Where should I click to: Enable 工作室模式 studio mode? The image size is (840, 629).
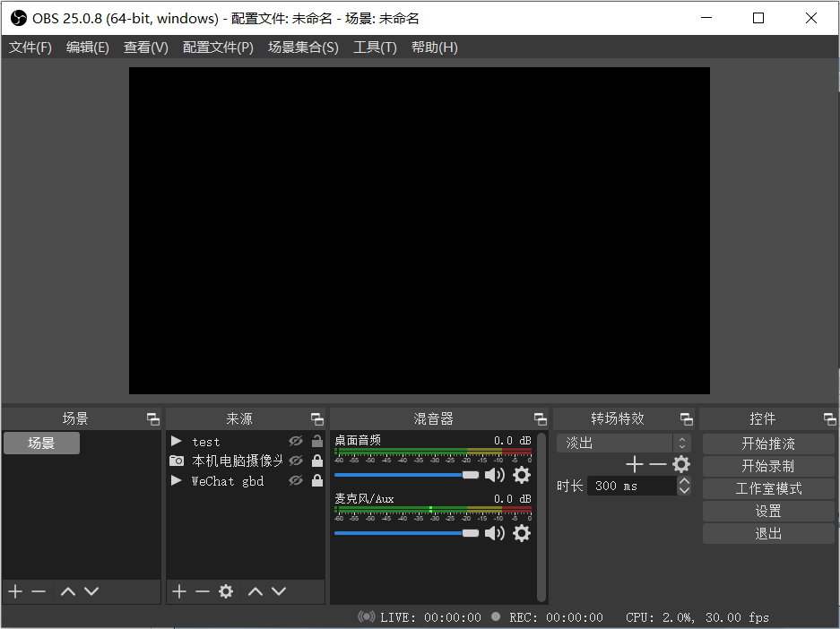tap(768, 488)
